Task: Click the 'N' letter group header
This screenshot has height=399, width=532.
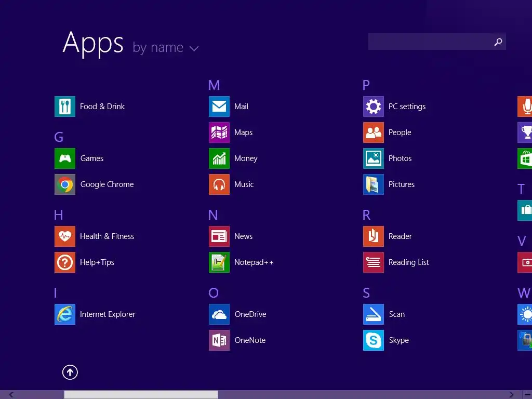Action: (213, 215)
